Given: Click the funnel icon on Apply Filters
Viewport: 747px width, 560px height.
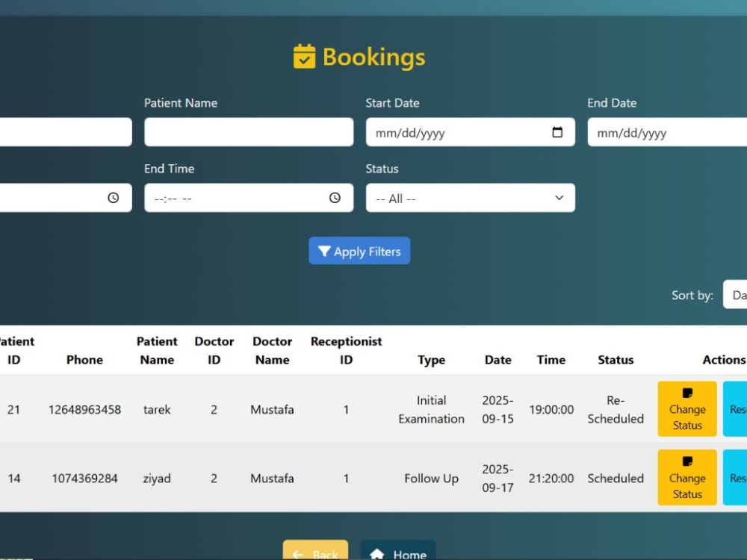Looking at the screenshot, I should [x=324, y=251].
